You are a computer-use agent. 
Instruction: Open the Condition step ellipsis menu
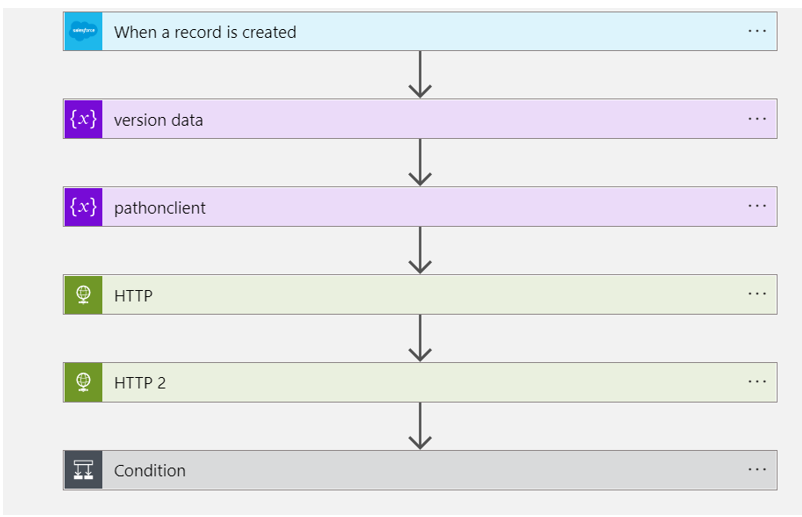tap(757, 469)
